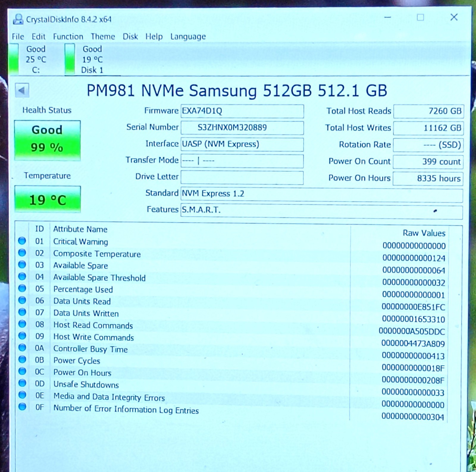Click the empty Drive Letter field
The image size is (476, 472).
point(242,178)
